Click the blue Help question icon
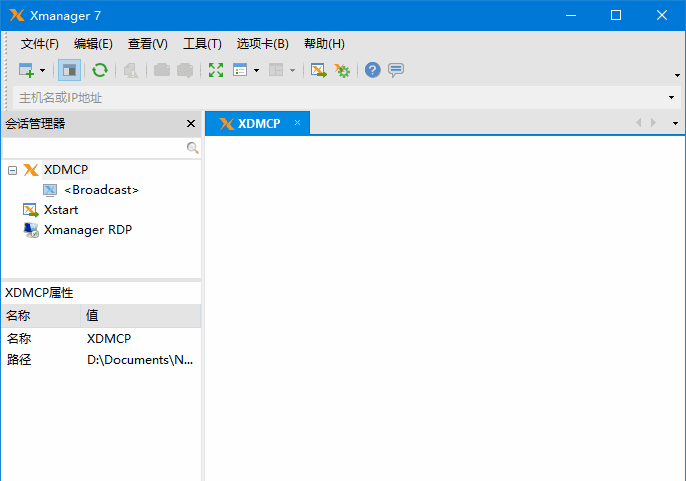The width and height of the screenshot is (686, 481). click(373, 70)
